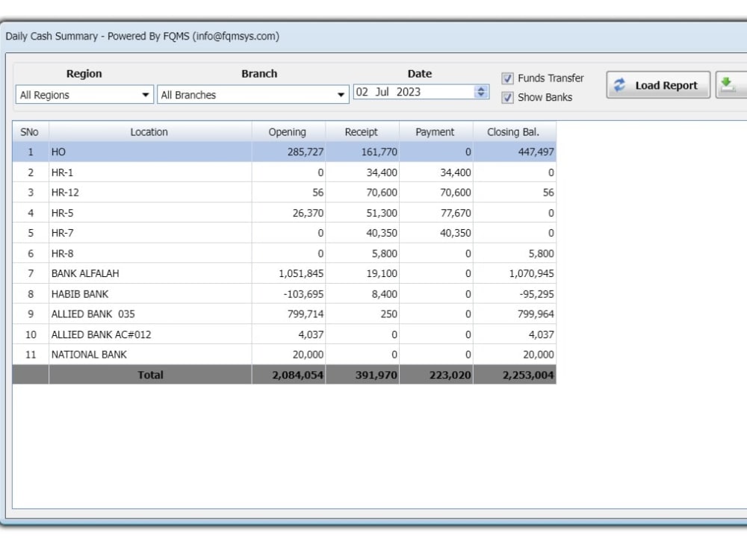Click HR-5 opening value 26,370
This screenshot has height=560, width=747.
(309, 213)
